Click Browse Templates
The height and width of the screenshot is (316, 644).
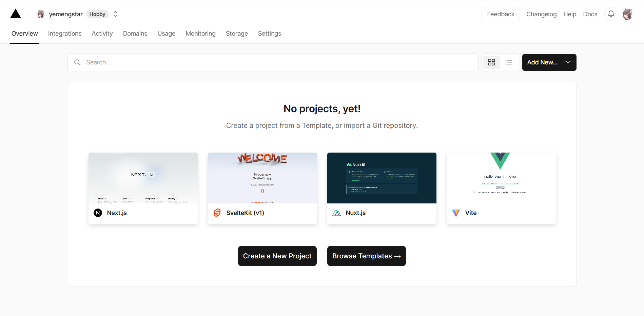[366, 256]
